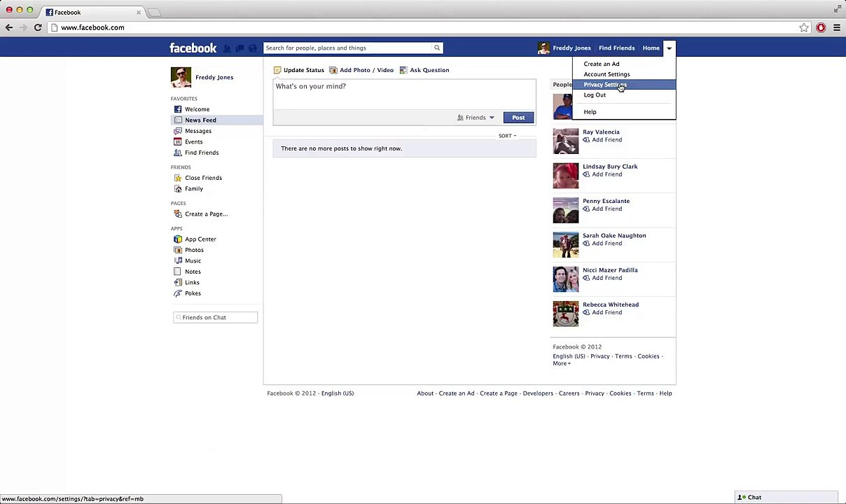Screen dimensions: 846x504
Task: Open Links app in sidebar
Action: pos(192,283)
